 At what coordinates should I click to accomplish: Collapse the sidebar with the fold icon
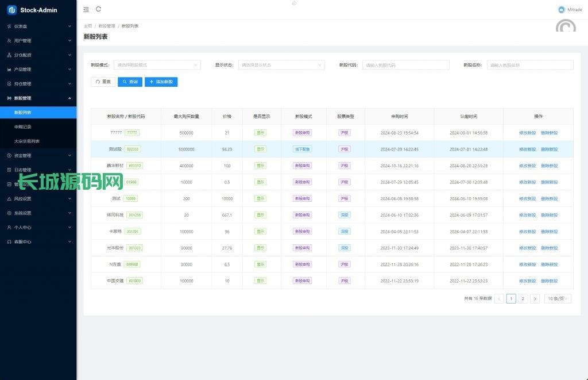(x=86, y=9)
